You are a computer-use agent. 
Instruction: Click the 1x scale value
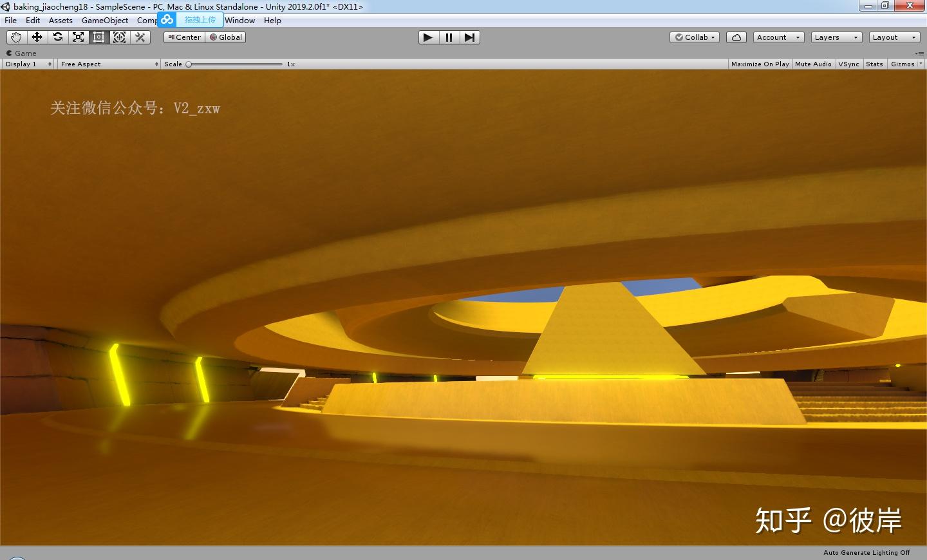pyautogui.click(x=291, y=64)
